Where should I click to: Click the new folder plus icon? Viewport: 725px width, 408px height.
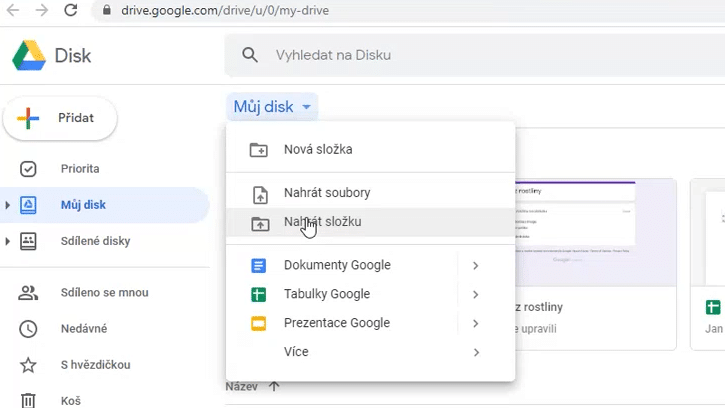pyautogui.click(x=258, y=150)
